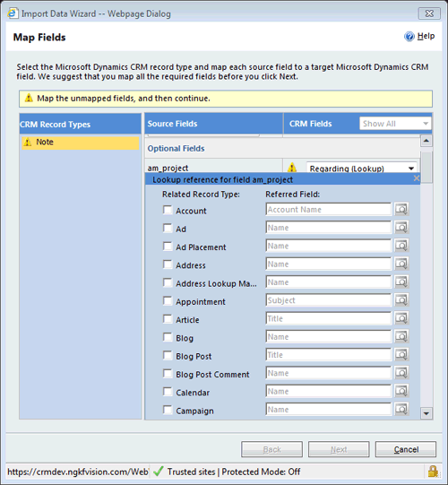This screenshot has width=448, height=485.
Task: Click the Name field for Campaign
Action: pos(328,410)
